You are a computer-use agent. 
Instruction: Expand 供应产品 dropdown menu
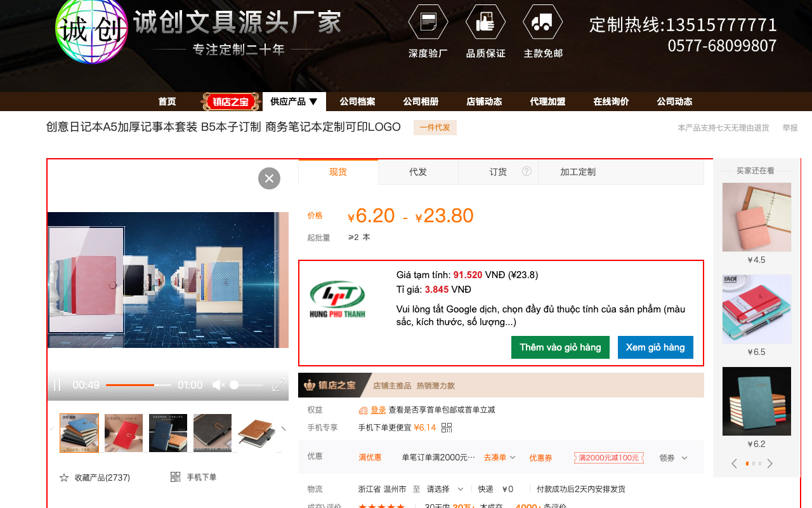click(294, 102)
